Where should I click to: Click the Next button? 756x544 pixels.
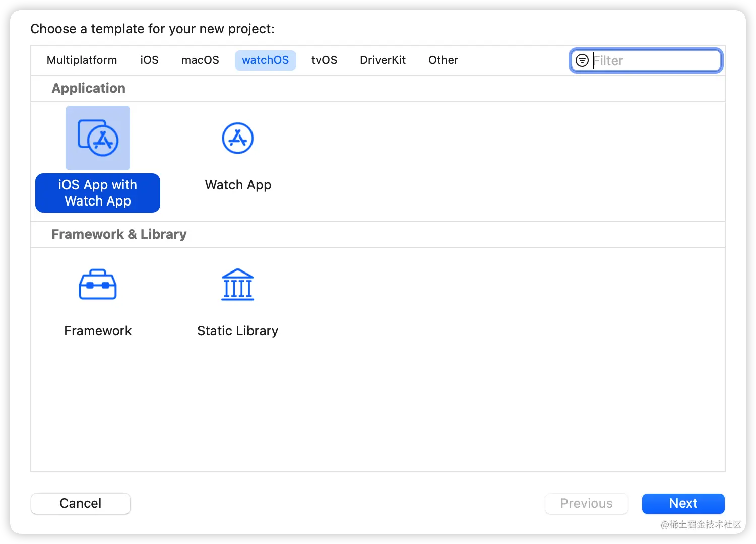(x=683, y=503)
